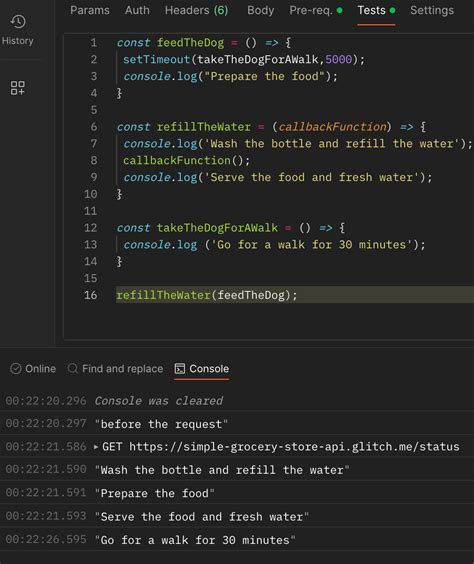Open the Pre-req. tab

(315, 11)
